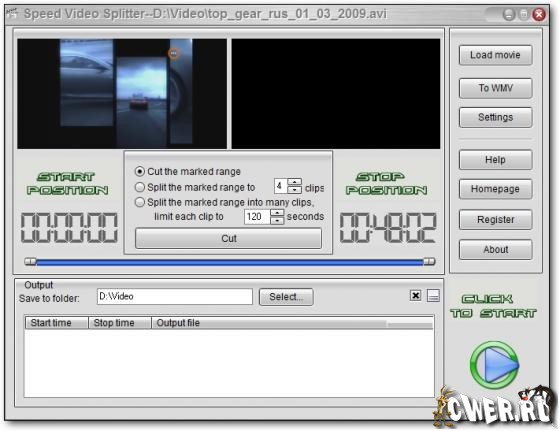Click the right black preview pane
Viewport: 560px width, 431px height.
pos(336,94)
